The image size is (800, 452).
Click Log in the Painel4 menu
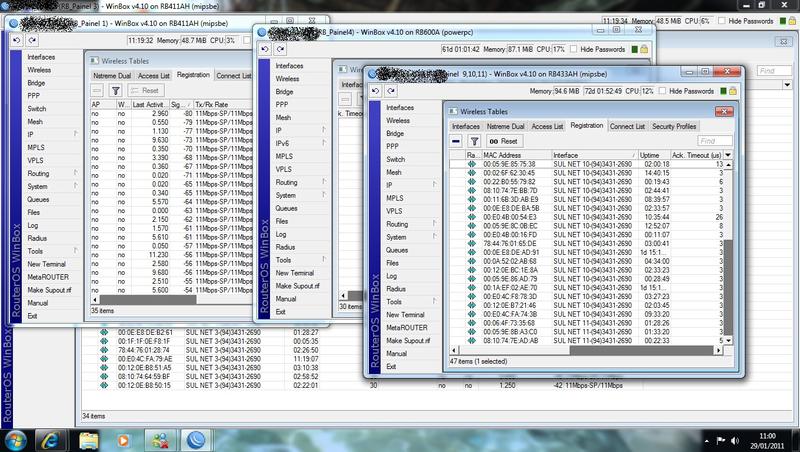[281, 234]
